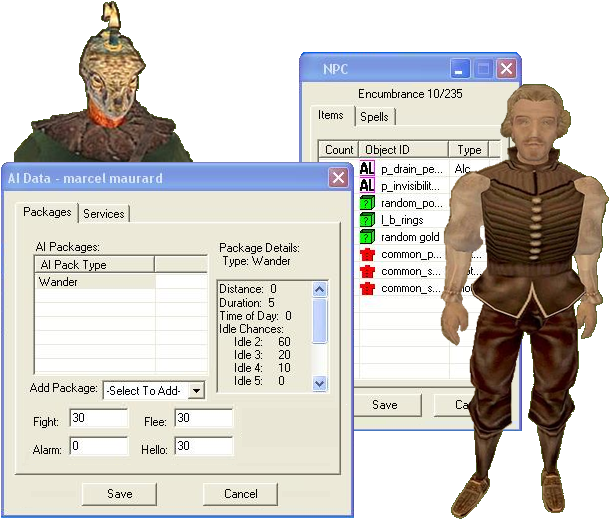The height and width of the screenshot is (519, 609).
Task: Select the random gold item row
Action: coord(404,237)
